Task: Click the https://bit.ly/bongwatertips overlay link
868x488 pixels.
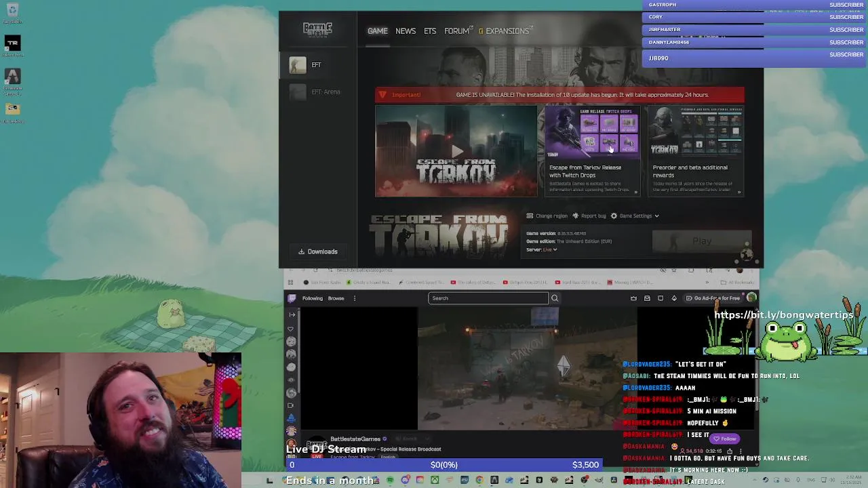Action: (x=783, y=315)
